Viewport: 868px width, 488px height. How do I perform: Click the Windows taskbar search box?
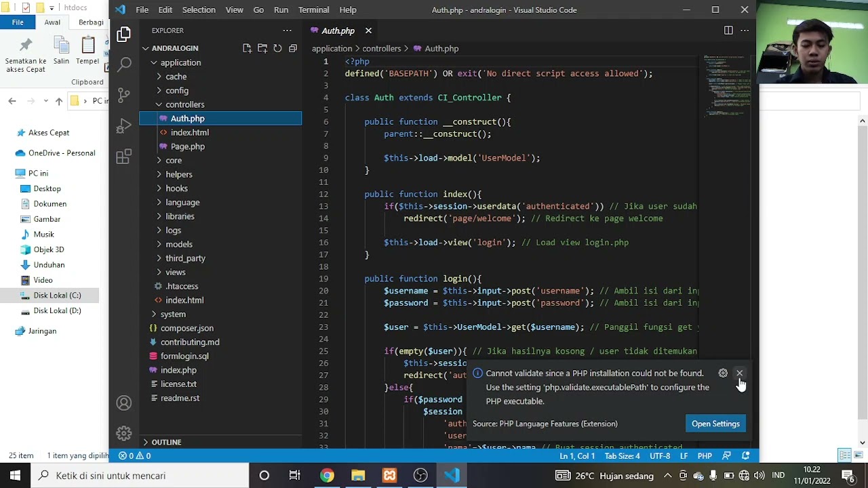(x=136, y=475)
